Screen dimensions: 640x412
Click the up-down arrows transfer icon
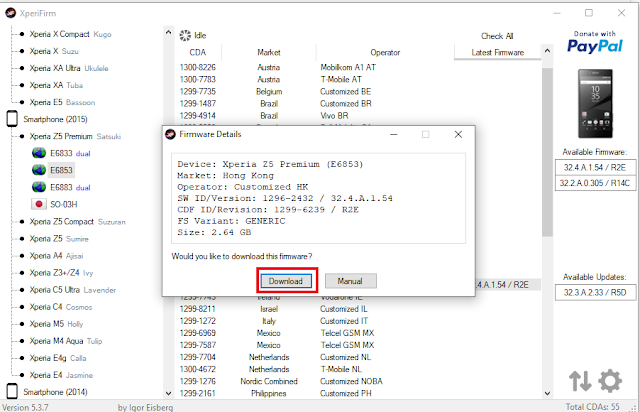tap(580, 381)
